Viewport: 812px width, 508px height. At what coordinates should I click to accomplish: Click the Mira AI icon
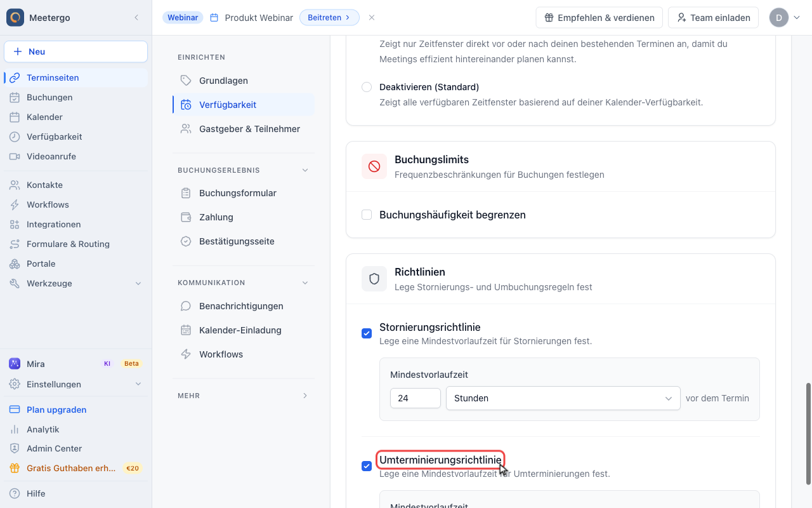tap(15, 364)
